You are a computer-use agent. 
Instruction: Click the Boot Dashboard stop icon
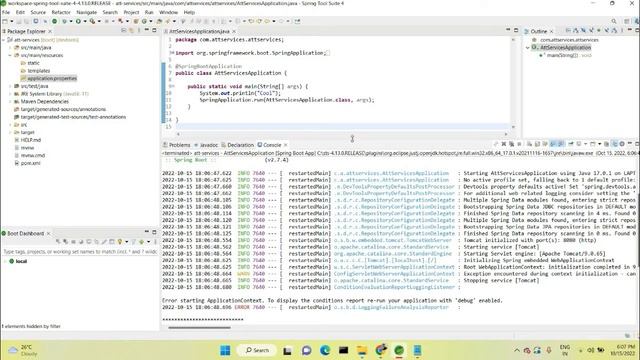(x=73, y=241)
